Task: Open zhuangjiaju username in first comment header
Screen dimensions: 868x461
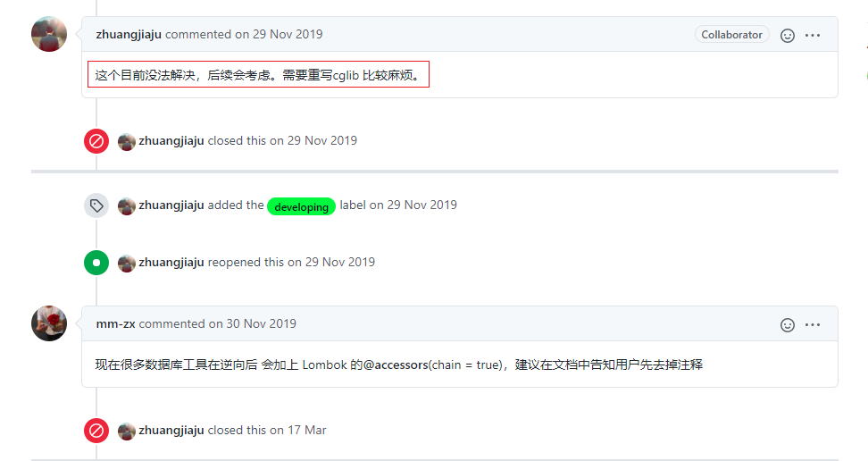Action: click(x=129, y=34)
